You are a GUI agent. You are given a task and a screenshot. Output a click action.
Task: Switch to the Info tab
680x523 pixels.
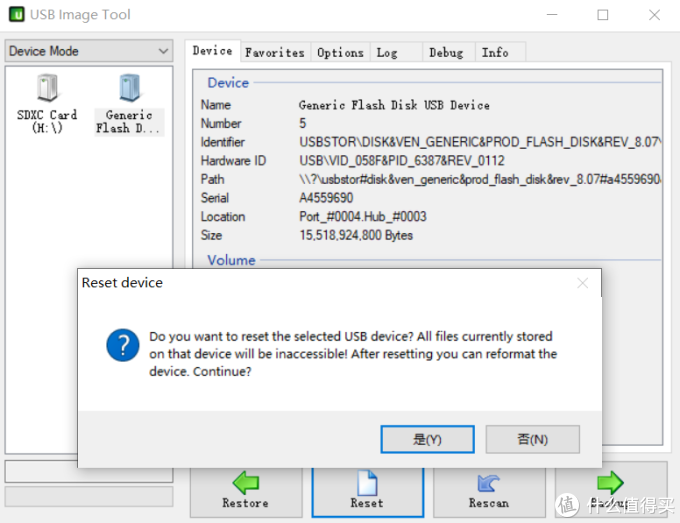[x=495, y=52]
